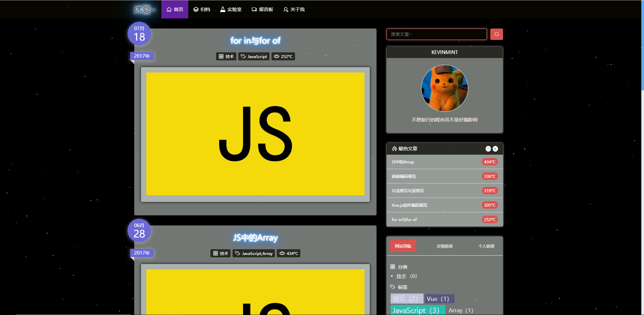This screenshot has height=315, width=644.
Task: Click the 沐夏~ site logo
Action: (x=145, y=9)
